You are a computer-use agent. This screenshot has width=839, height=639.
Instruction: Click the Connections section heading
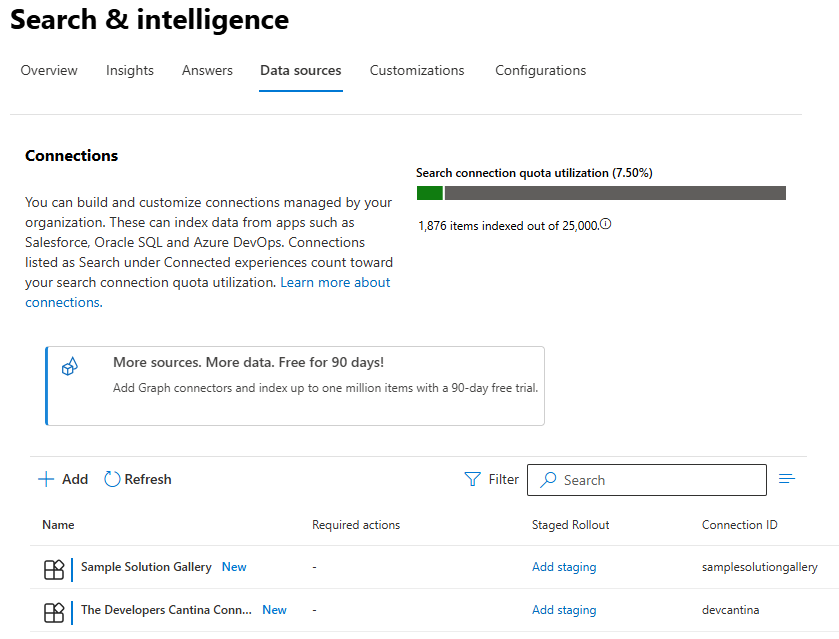coord(72,156)
